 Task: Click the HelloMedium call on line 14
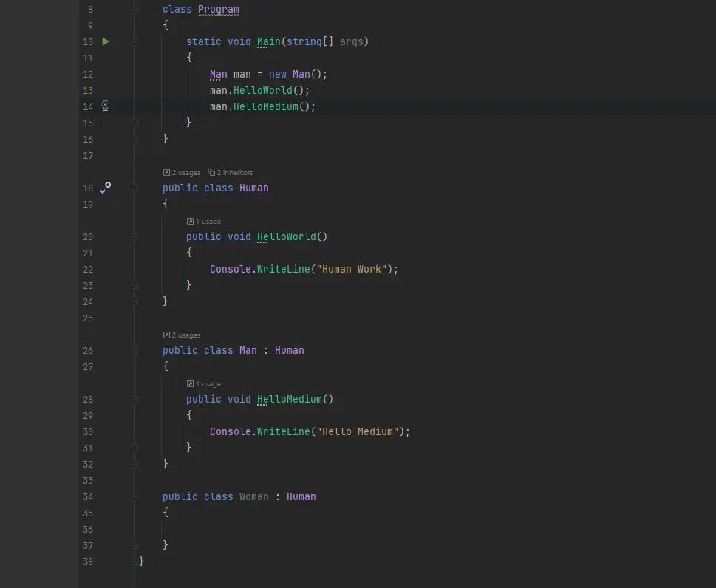[x=266, y=106]
